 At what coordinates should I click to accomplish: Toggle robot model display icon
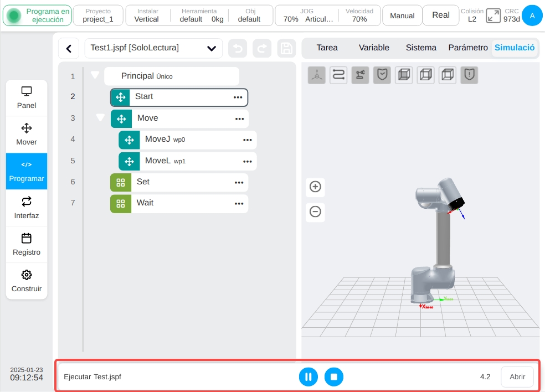pyautogui.click(x=361, y=75)
